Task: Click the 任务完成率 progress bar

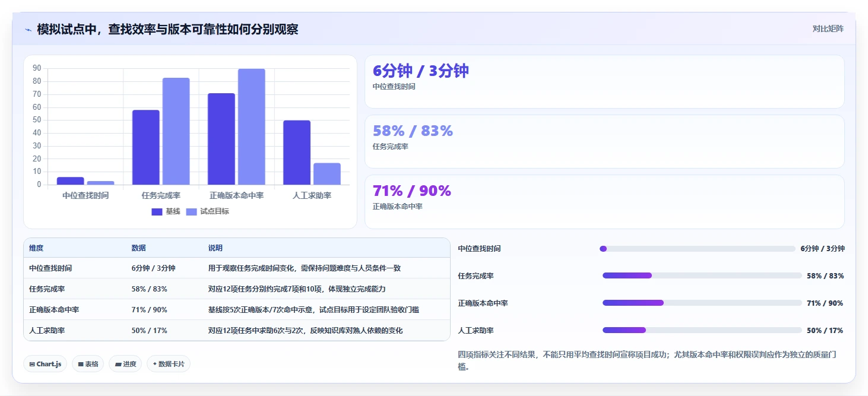Action: pos(702,275)
